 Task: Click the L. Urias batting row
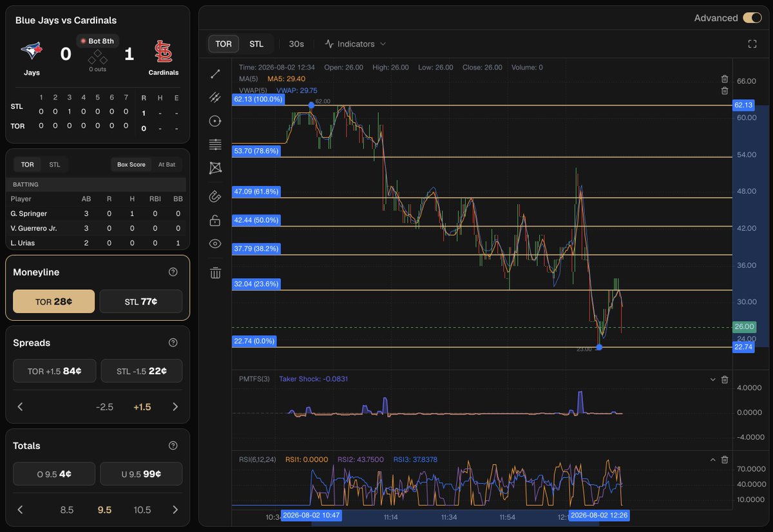(97, 242)
